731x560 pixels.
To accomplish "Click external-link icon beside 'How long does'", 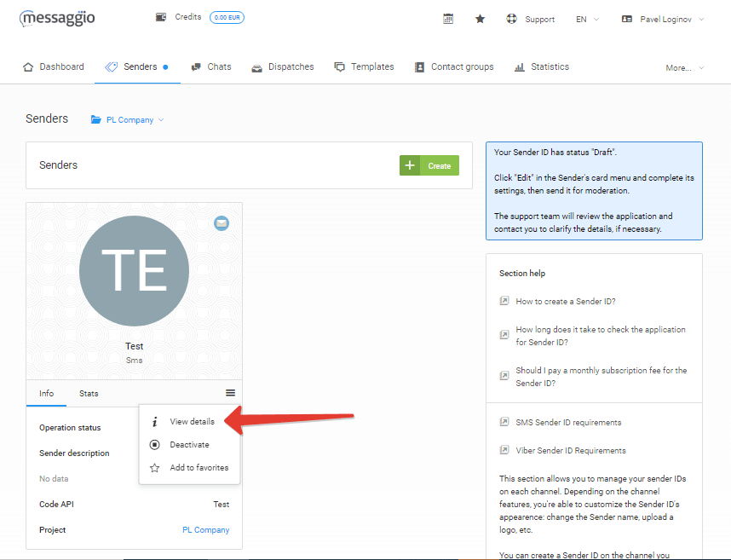I will 504,334.
